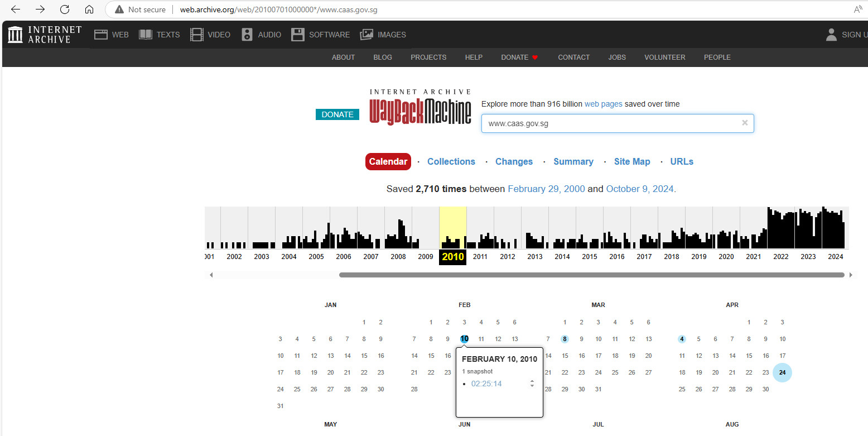Select year 2010 on the timeline
868x436 pixels.
452,257
